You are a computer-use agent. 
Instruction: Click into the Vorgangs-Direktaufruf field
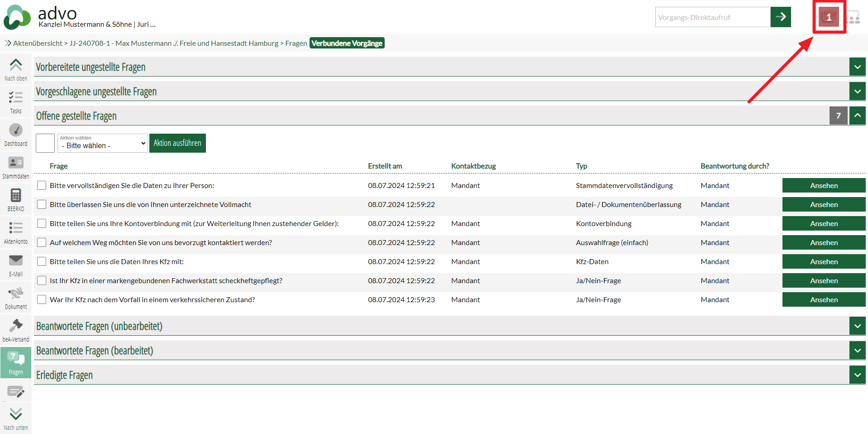click(712, 17)
